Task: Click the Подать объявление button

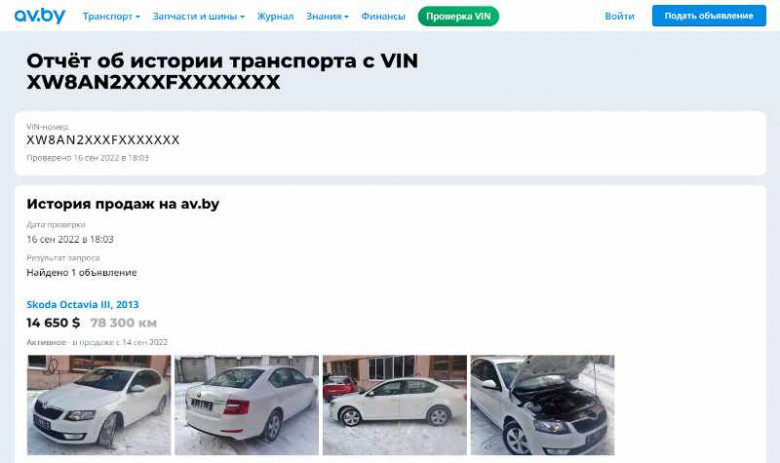Action: pos(709,16)
